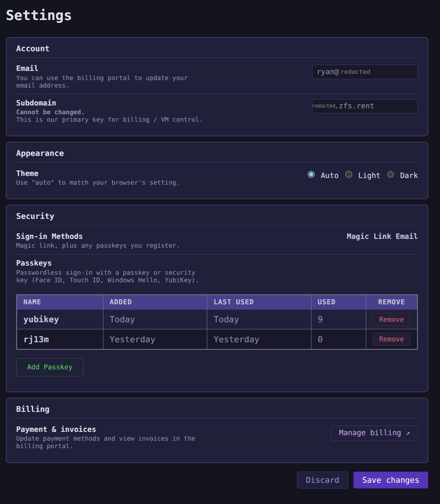
Task: Select the Auto theme radio button
Action: point(311,175)
